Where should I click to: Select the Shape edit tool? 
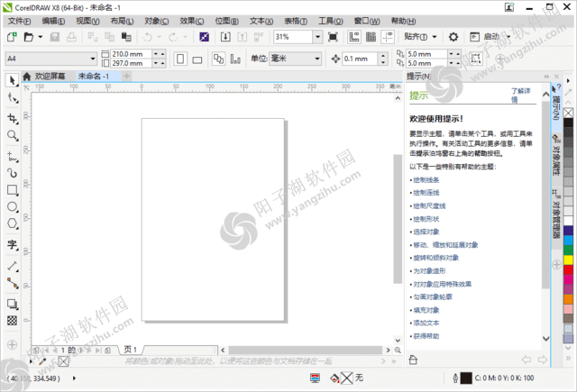pos(13,98)
